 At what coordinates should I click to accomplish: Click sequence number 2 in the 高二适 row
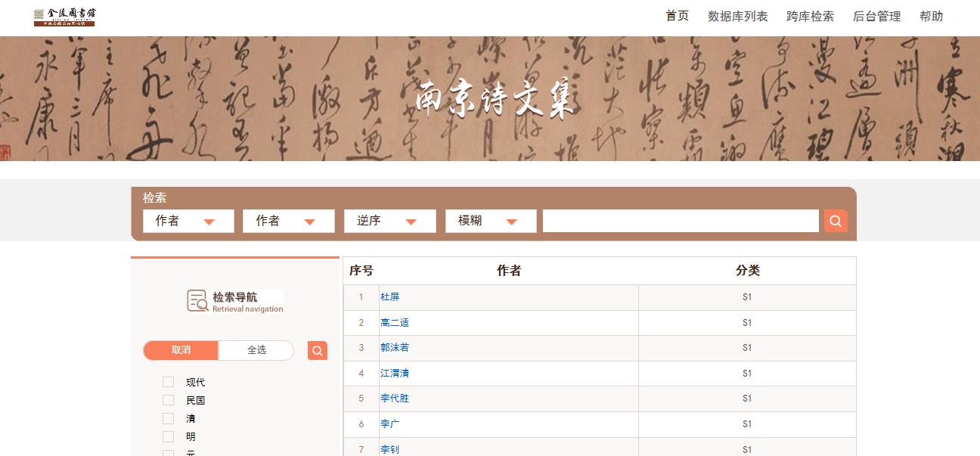tap(361, 323)
